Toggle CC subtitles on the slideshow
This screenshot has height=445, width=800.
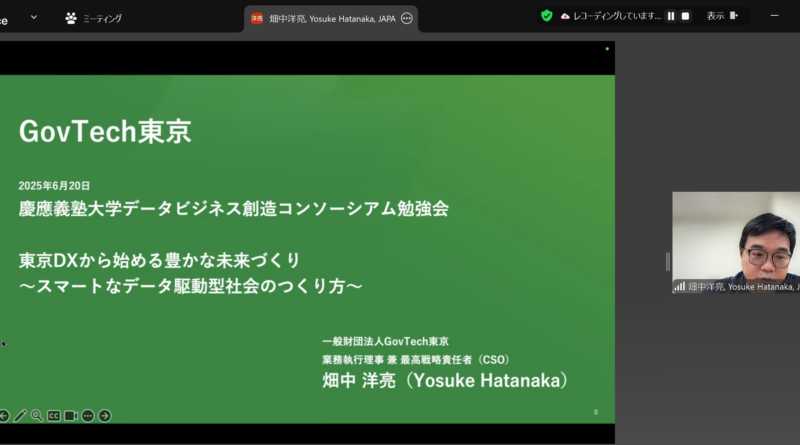[x=54, y=416]
